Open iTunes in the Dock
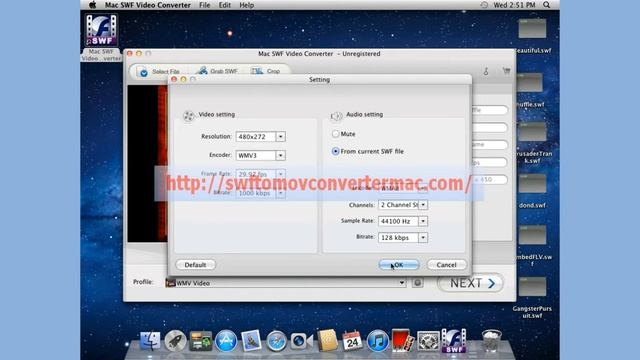This screenshot has width=640, height=360. click(x=378, y=341)
